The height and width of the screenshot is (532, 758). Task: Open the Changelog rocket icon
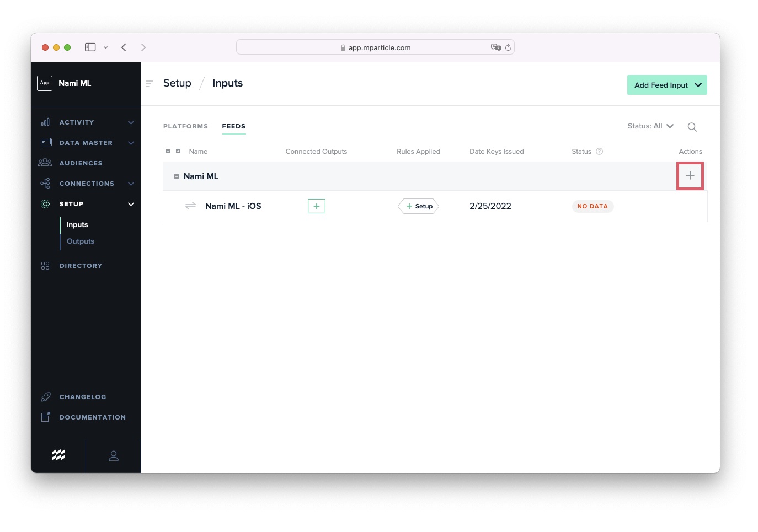point(46,397)
